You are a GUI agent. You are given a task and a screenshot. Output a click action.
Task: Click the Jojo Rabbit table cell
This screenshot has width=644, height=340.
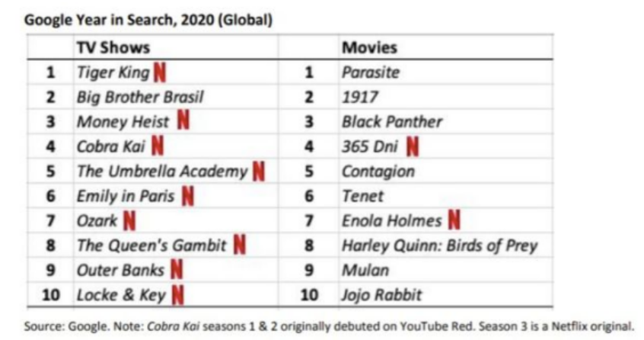click(381, 294)
